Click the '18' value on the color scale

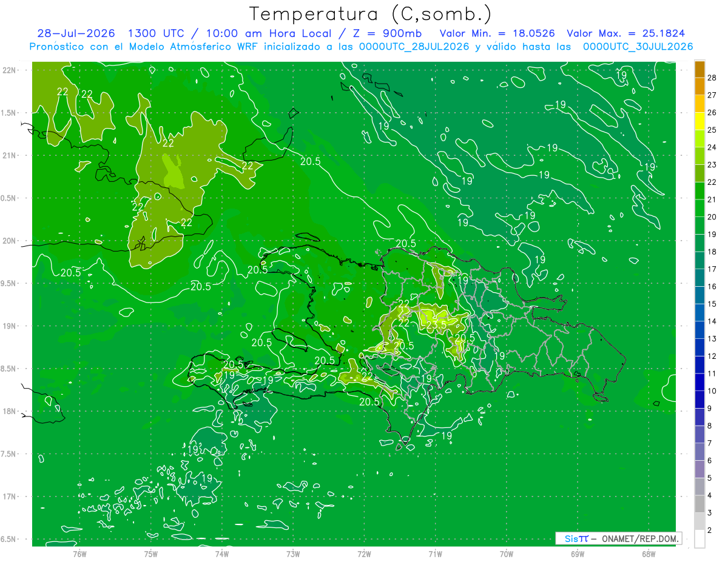(x=712, y=252)
